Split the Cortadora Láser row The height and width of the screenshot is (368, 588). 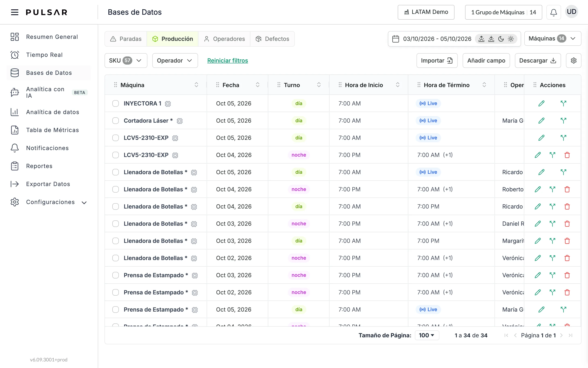(563, 120)
